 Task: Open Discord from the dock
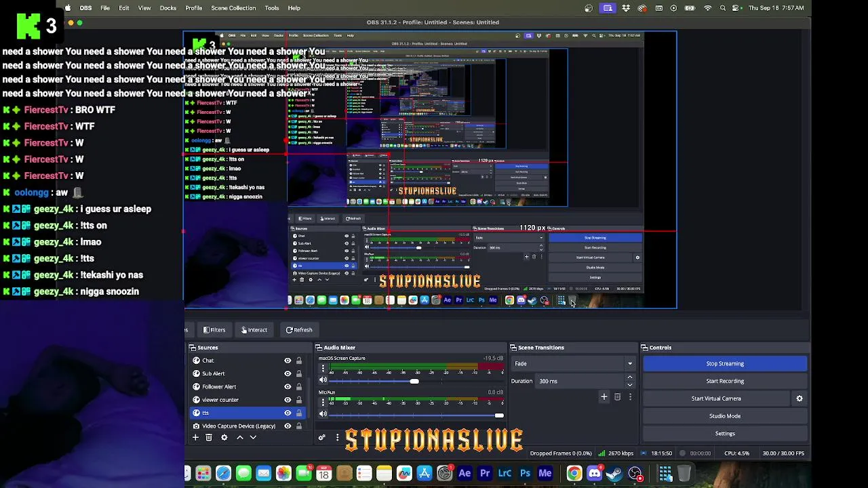coord(595,474)
